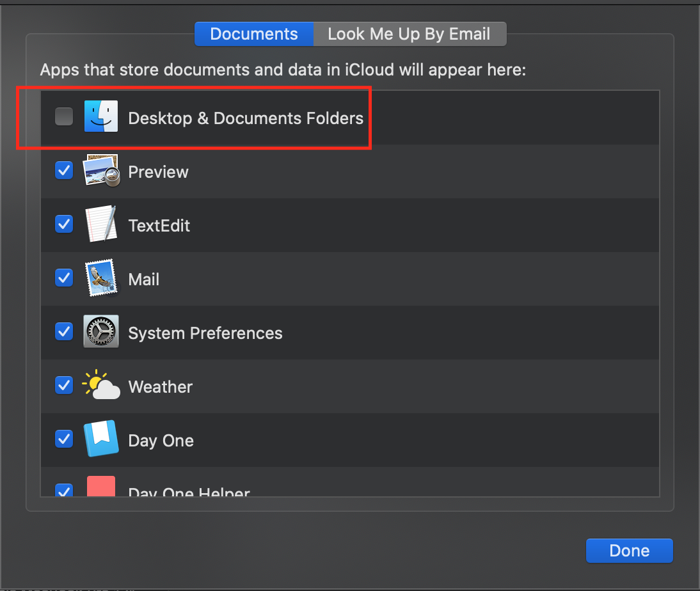The image size is (700, 591).
Task: Turn off the Weather checkbox
Action: point(64,385)
